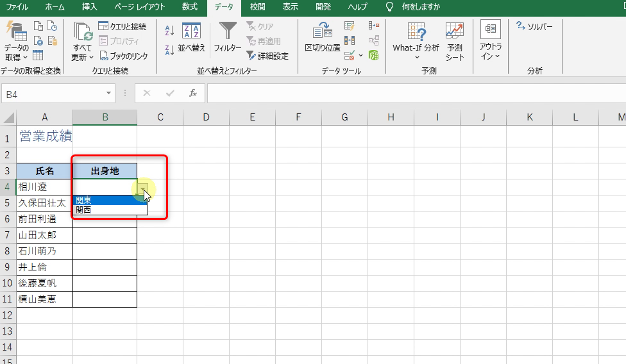The width and height of the screenshot is (626, 364).
Task: Open the 数式 ribbon tab
Action: 189,7
